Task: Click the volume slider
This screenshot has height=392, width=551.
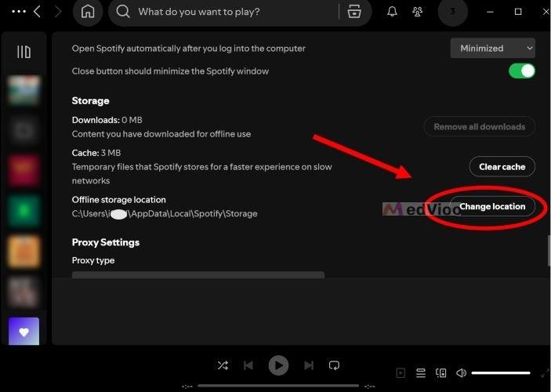Action: pos(501,372)
